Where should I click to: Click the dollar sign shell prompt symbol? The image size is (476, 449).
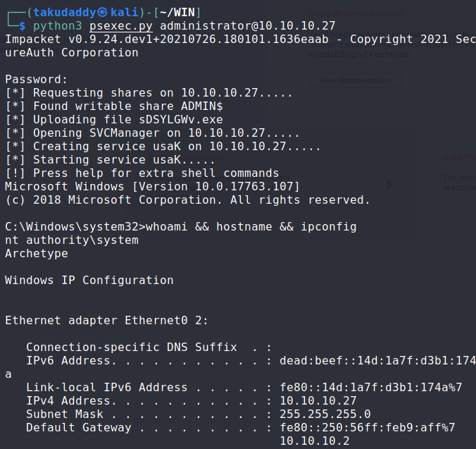coord(22,26)
